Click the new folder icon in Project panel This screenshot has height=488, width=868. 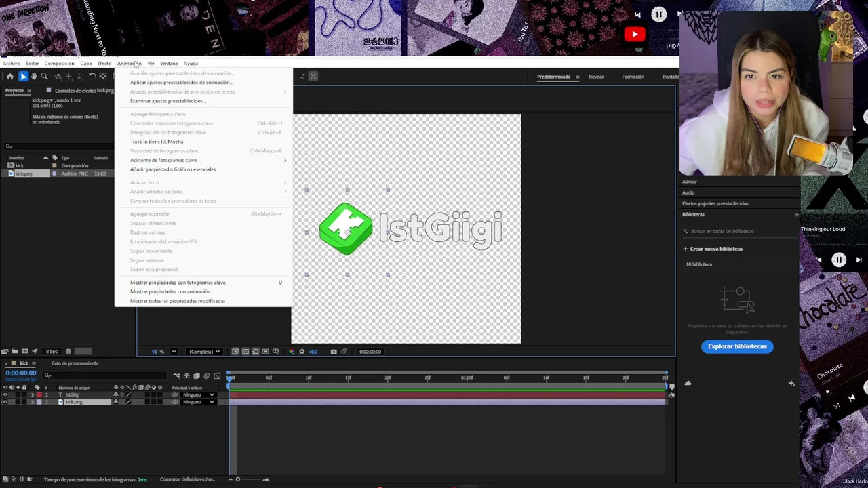(15, 351)
